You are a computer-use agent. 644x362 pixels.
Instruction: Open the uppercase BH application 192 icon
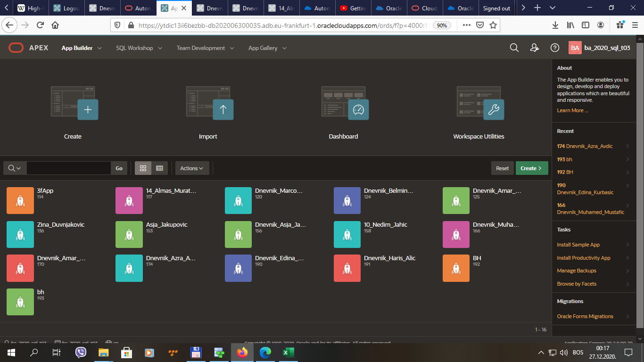click(456, 268)
